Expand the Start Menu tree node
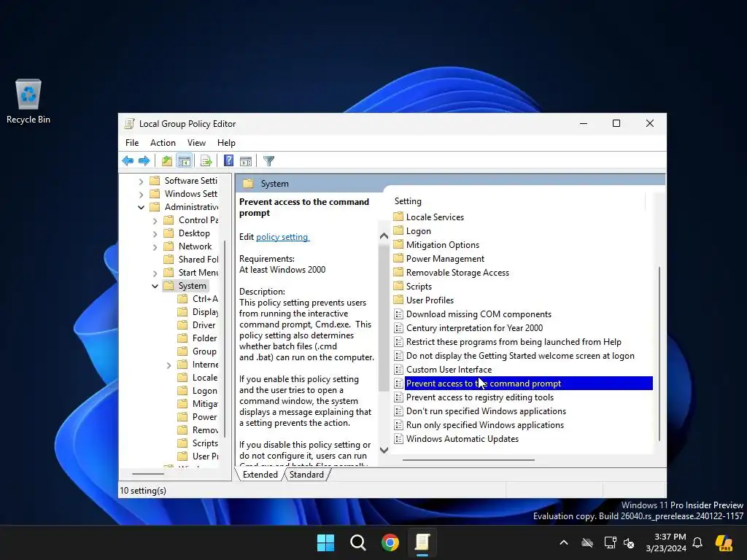 (155, 273)
